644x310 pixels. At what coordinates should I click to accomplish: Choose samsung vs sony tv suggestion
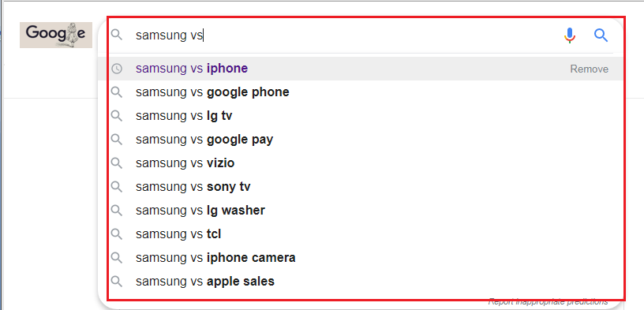coord(365,187)
